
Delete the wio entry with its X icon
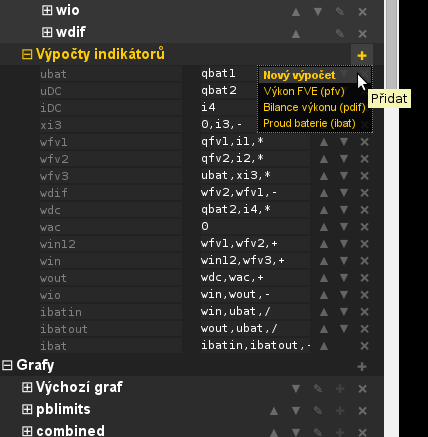[362, 12]
